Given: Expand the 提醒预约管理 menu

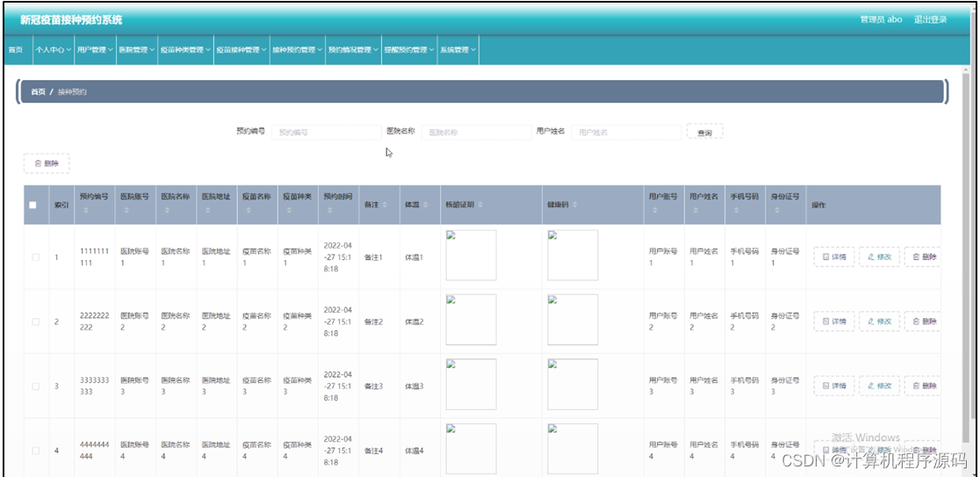Looking at the screenshot, I should (x=408, y=50).
